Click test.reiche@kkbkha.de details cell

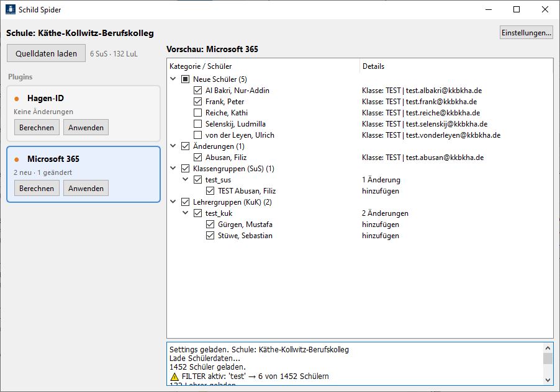coord(421,113)
